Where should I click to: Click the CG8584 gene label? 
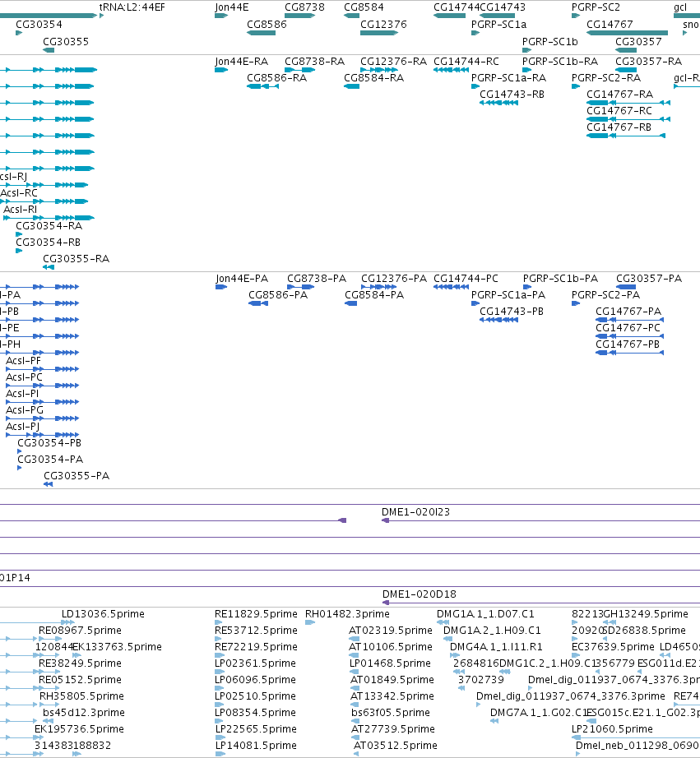364,7
